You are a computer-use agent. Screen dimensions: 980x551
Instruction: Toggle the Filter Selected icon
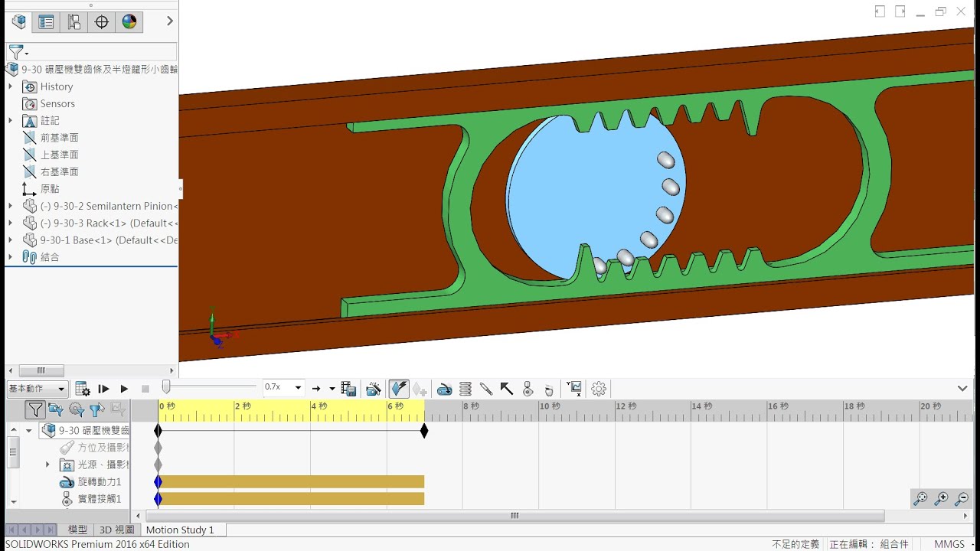[x=96, y=410]
